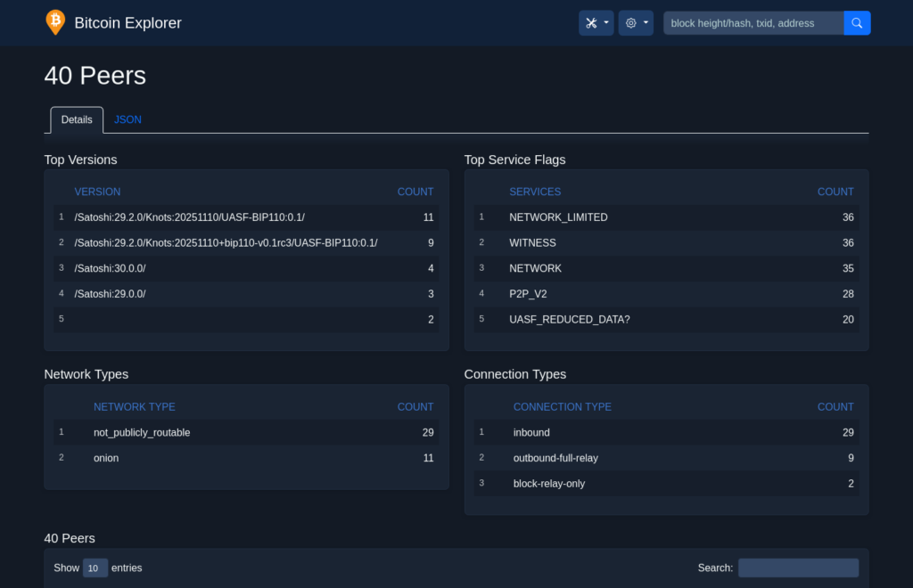Viewport: 913px width, 588px height.
Task: Click the NETWORK TYPE column header
Action: coord(134,406)
